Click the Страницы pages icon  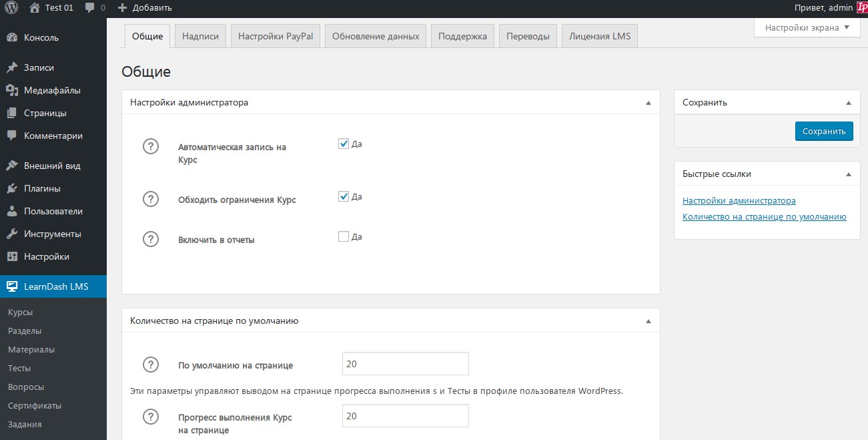coord(12,113)
